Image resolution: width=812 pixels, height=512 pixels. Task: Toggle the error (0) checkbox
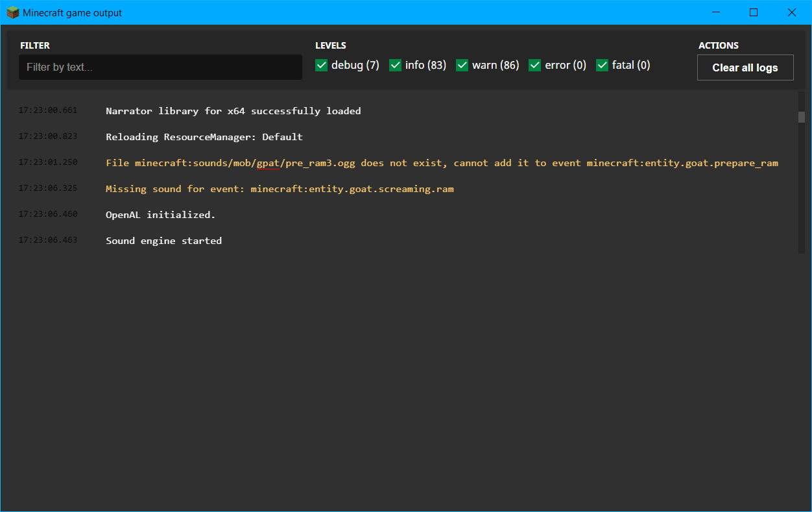tap(534, 65)
